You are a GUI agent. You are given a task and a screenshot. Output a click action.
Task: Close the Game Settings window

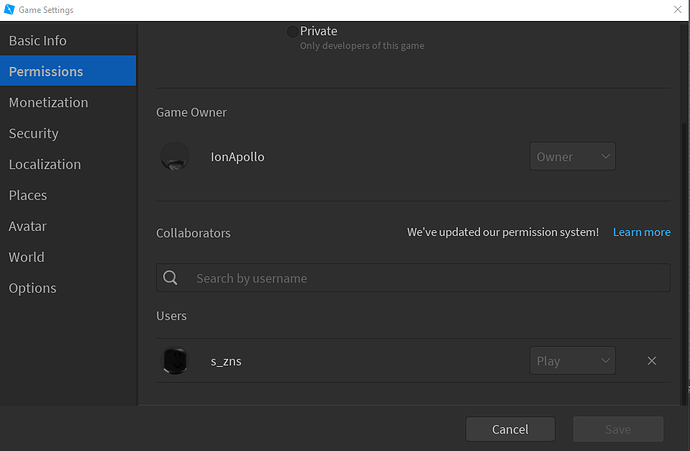point(677,9)
